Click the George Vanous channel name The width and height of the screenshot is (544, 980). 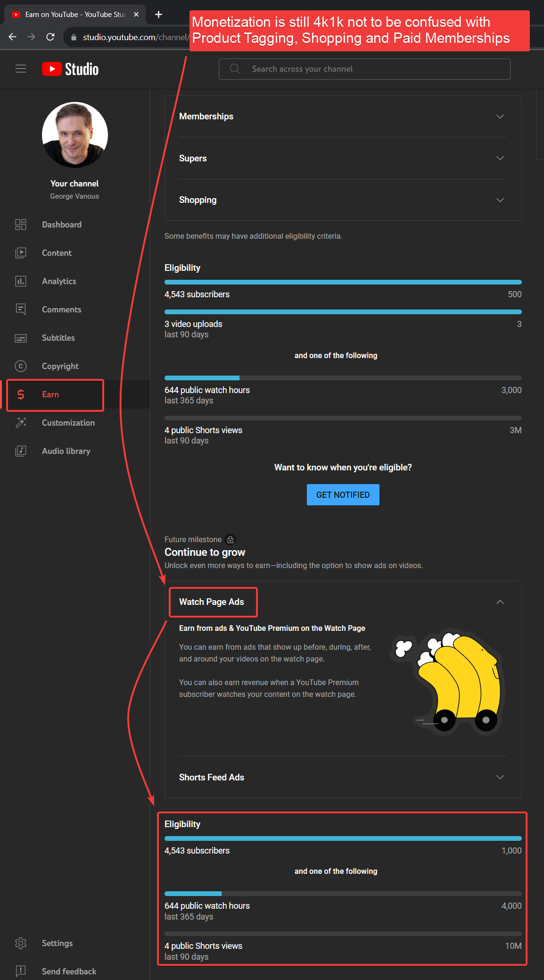pos(74,196)
